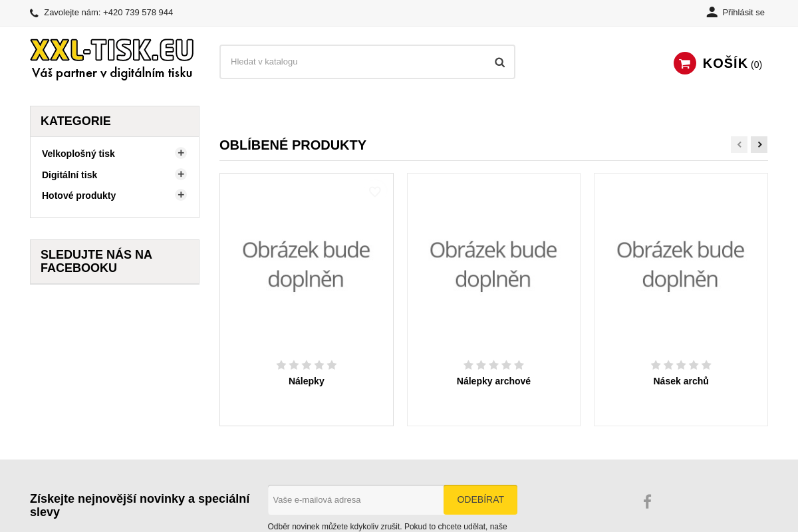Viewport: 798px width, 532px height.
Task: Open the red shopping cart icon
Action: 684,63
